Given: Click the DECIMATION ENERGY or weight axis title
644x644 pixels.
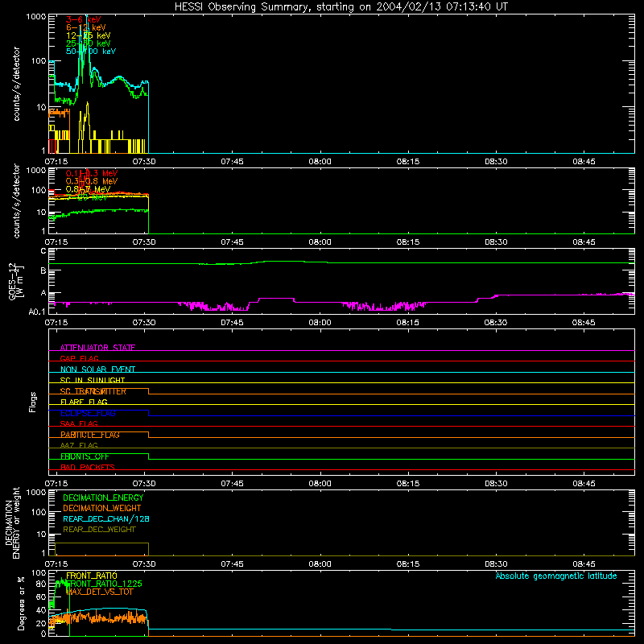Looking at the screenshot, I should tap(13, 522).
